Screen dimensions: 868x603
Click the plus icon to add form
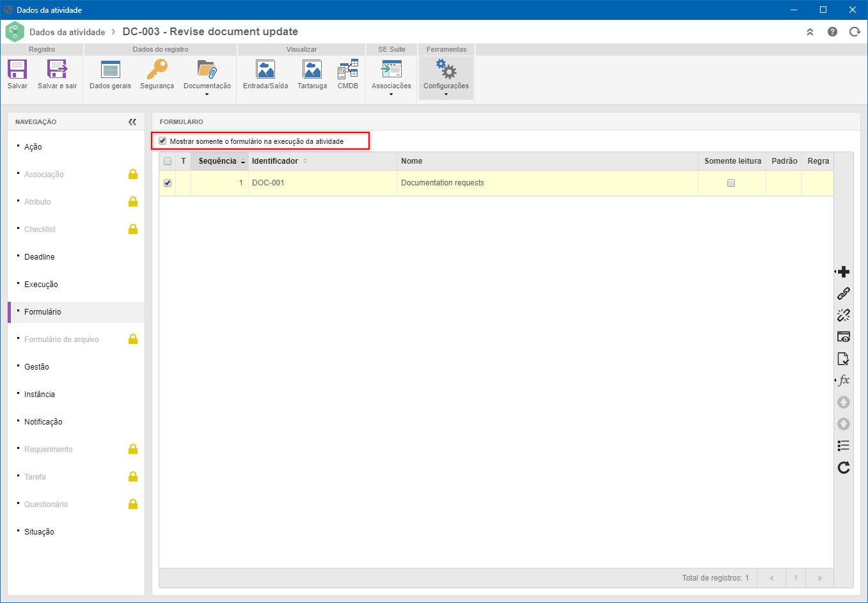(844, 272)
